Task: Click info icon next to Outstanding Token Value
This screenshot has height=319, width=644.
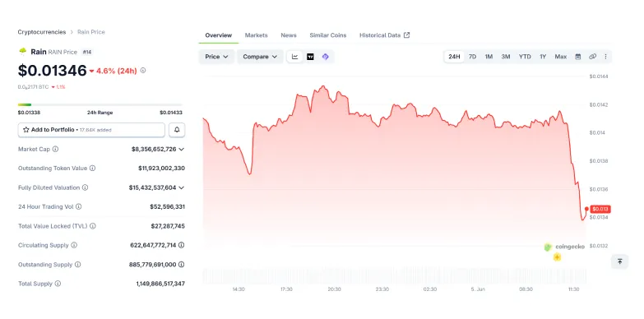Action: pos(92,169)
